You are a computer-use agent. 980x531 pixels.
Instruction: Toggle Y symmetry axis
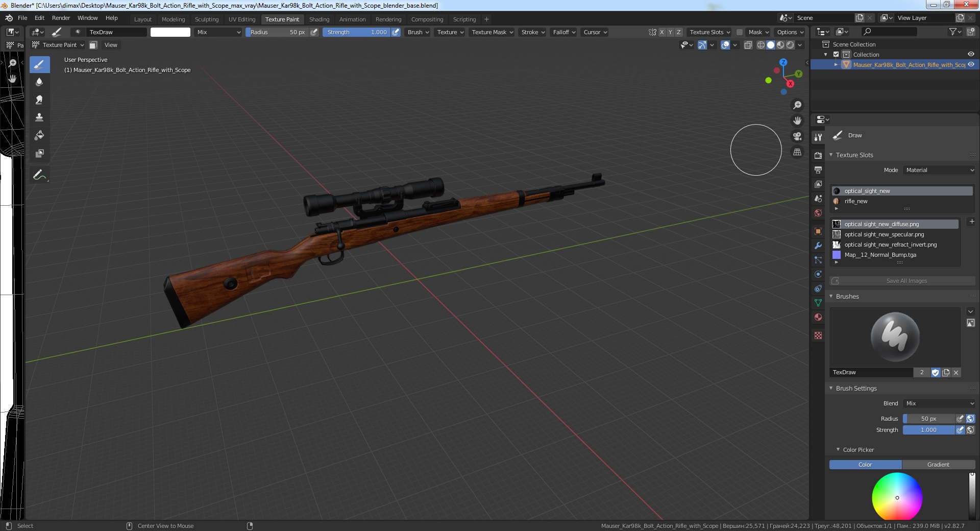click(x=670, y=32)
